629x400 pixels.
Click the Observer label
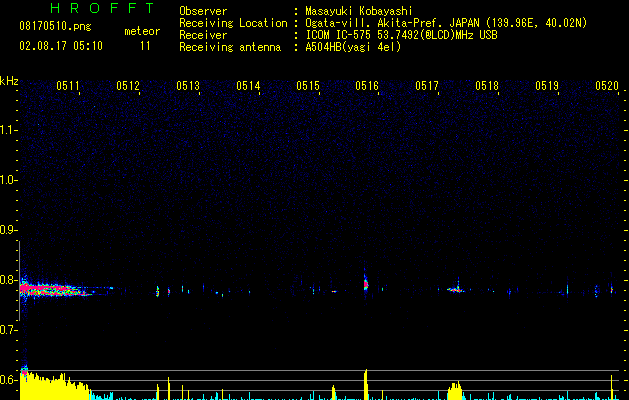(203, 11)
